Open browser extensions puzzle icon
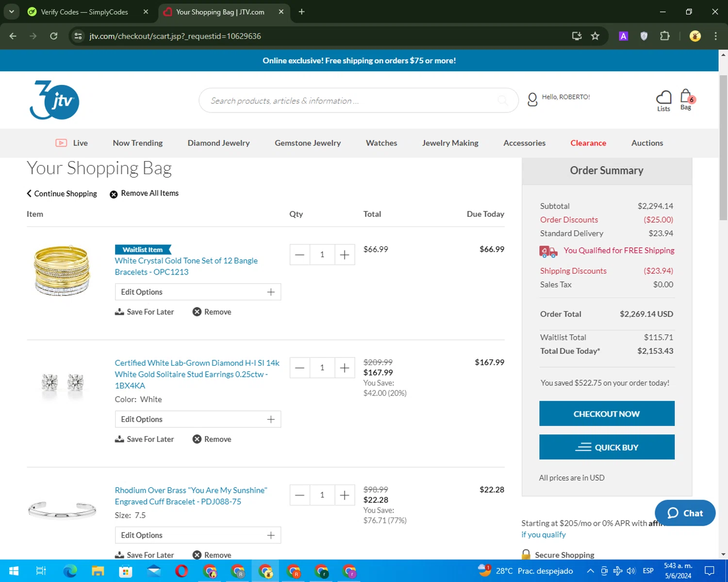Screen dimensions: 728x582 pyautogui.click(x=665, y=36)
